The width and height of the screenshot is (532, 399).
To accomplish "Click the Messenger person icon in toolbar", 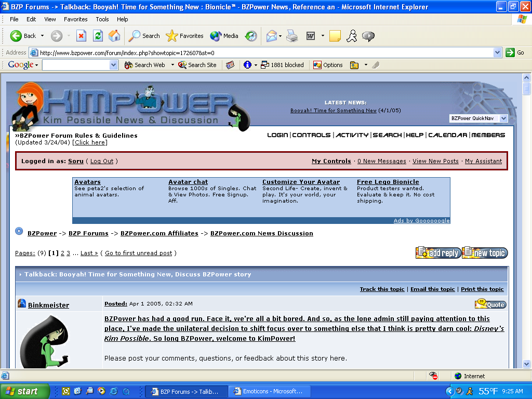I will [x=352, y=36].
